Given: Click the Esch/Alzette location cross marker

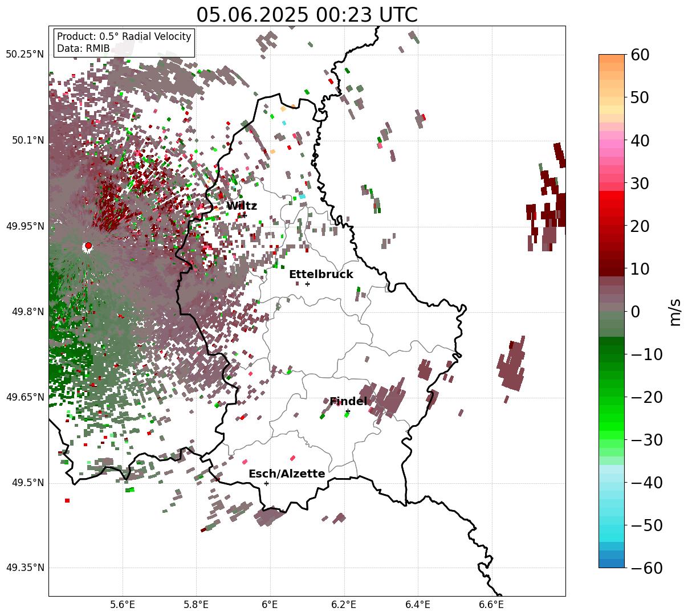Looking at the screenshot, I should coord(266,483).
